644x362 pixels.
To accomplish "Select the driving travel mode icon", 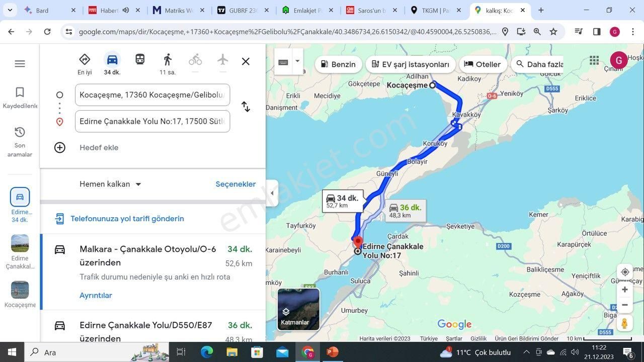I will [112, 60].
